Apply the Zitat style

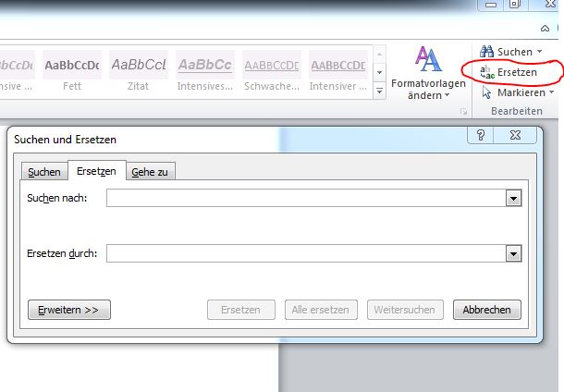(x=139, y=72)
